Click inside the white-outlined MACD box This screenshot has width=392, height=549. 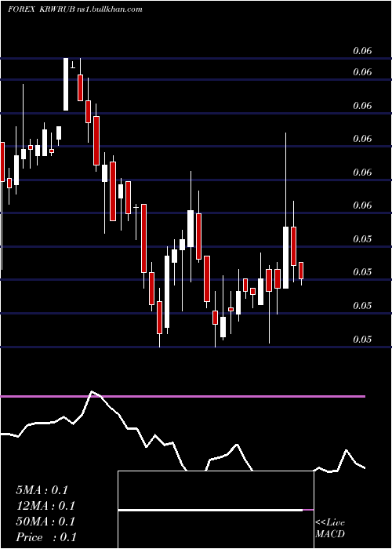tap(216, 510)
